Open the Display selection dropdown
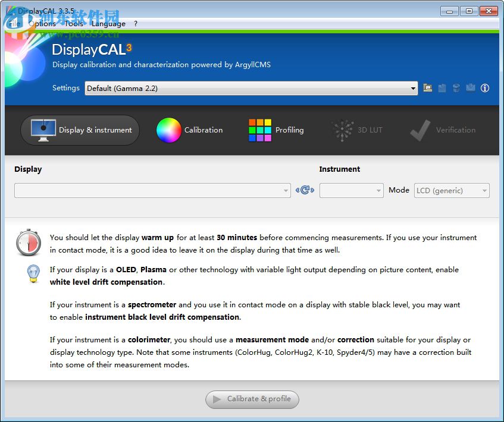The height and width of the screenshot is (422, 504). 152,190
